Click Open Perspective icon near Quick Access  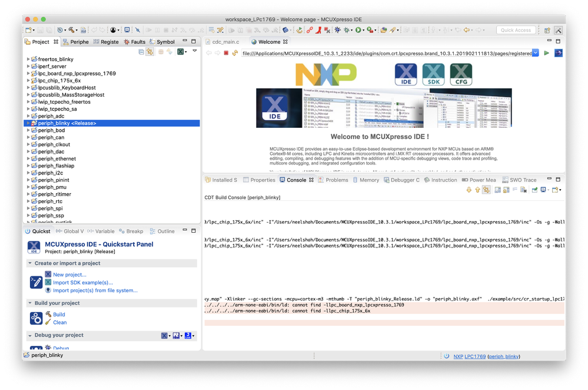547,30
